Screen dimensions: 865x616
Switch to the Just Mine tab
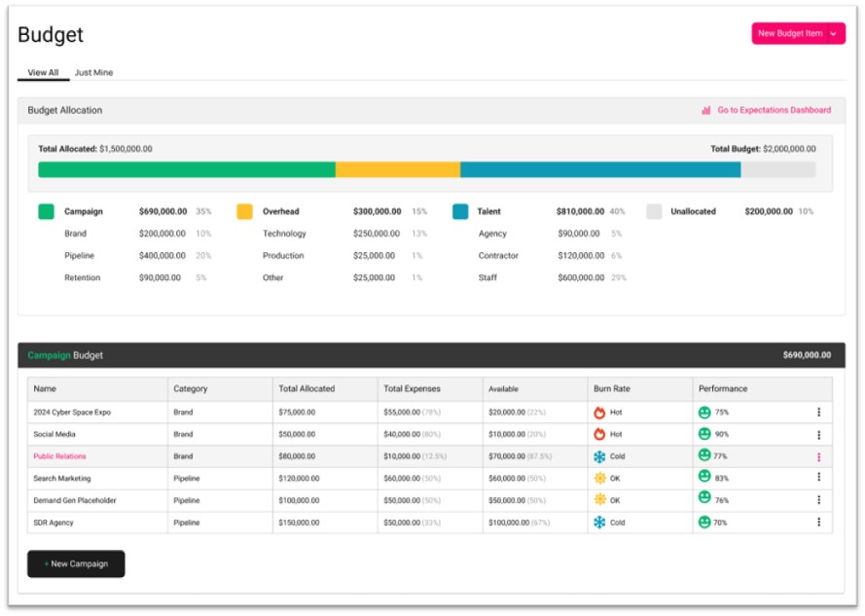[x=93, y=73]
